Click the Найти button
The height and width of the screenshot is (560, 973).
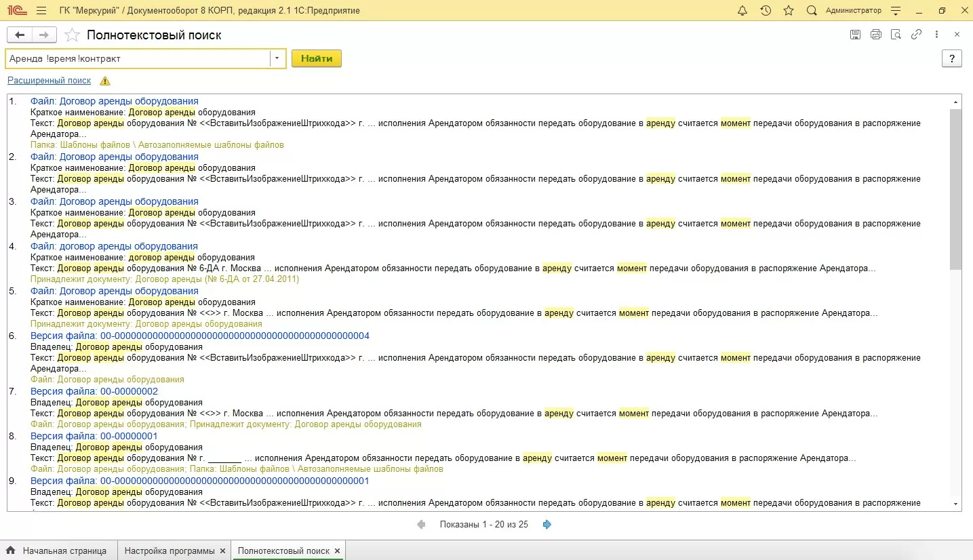click(x=317, y=58)
